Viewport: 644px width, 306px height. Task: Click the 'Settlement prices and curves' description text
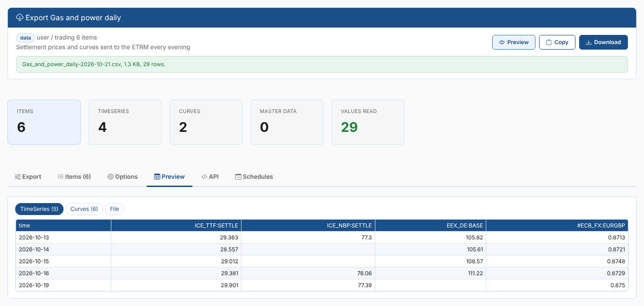(x=103, y=47)
